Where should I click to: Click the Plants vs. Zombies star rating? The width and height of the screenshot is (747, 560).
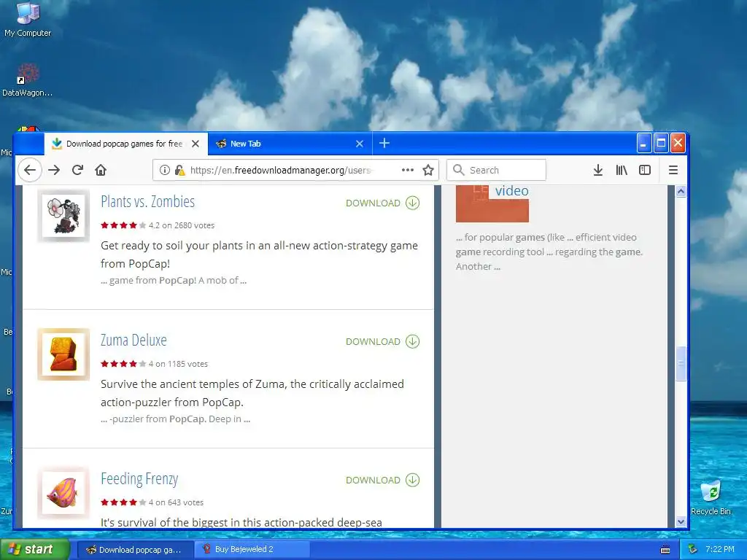pos(123,225)
